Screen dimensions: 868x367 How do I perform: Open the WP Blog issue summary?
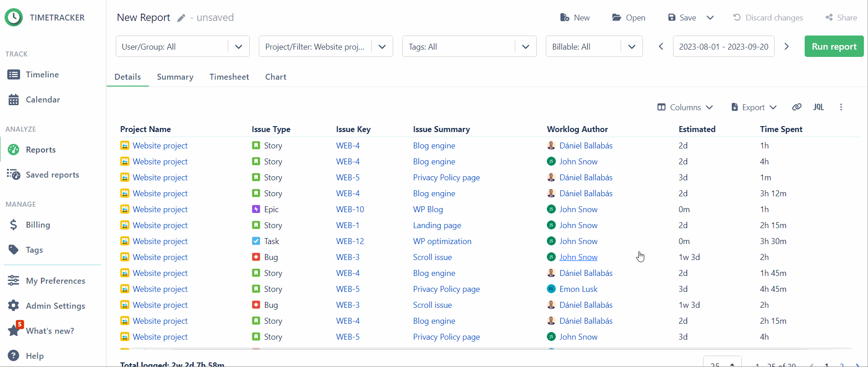coord(428,209)
